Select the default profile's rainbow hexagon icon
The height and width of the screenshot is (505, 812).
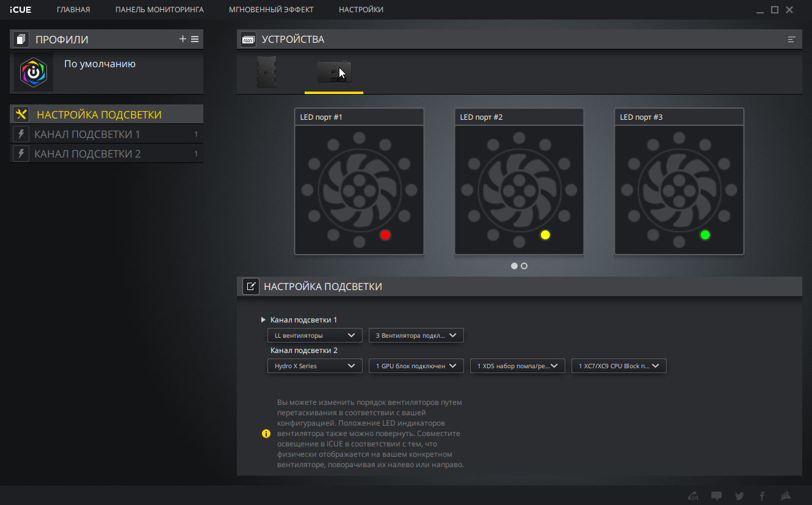coord(34,72)
